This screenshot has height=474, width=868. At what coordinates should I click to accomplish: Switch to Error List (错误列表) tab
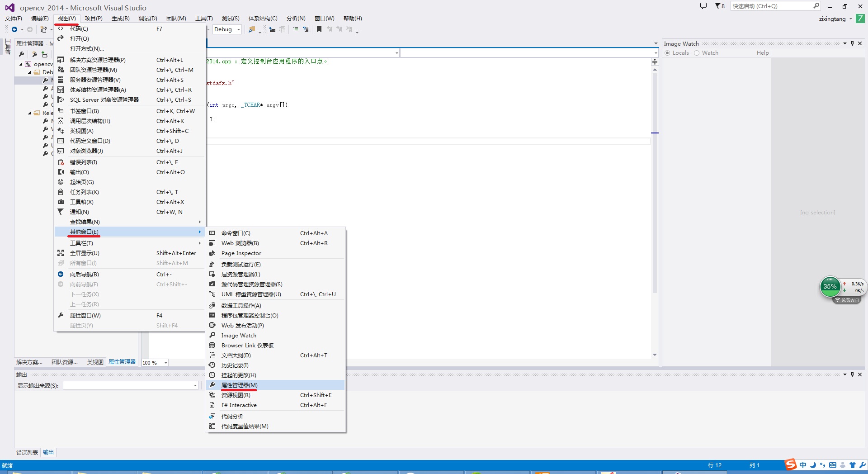tap(27, 452)
